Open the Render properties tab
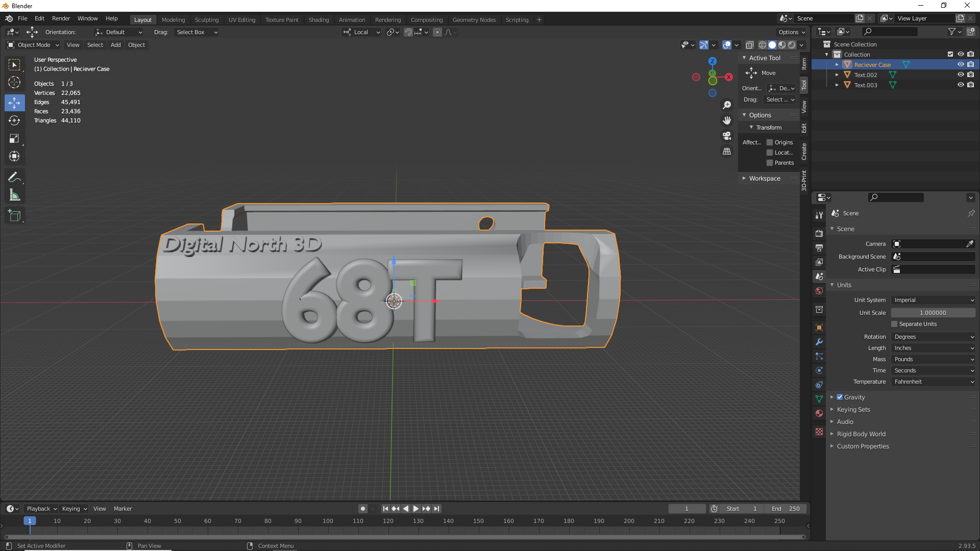Viewport: 980px width, 551px height. 819,233
